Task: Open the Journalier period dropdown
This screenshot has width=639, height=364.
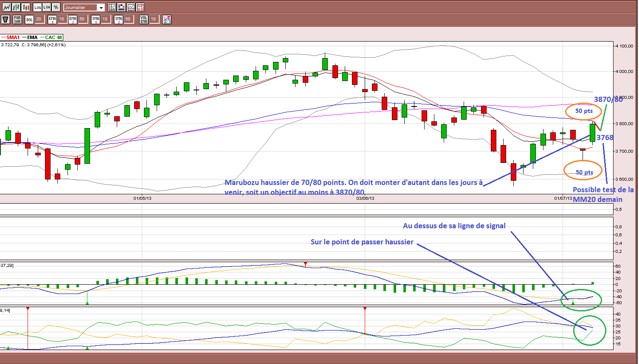Action: (84, 8)
